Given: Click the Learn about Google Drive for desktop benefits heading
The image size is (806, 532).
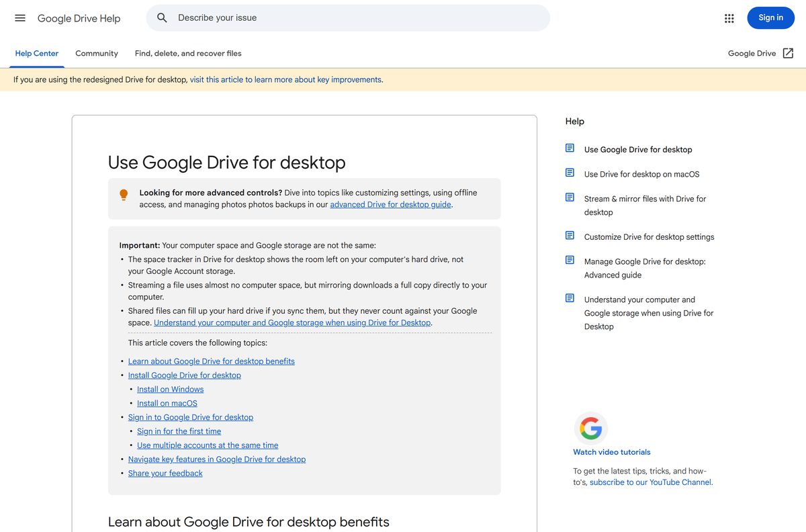Looking at the screenshot, I should 249,522.
